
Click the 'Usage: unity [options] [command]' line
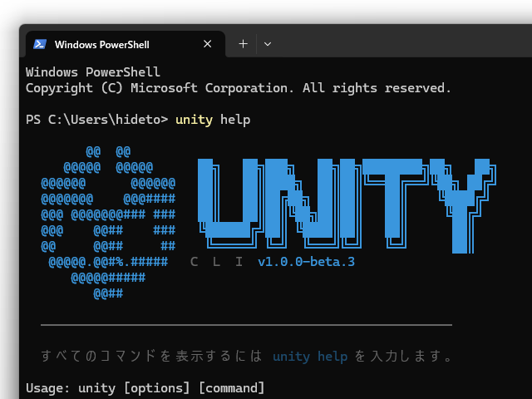click(145, 388)
